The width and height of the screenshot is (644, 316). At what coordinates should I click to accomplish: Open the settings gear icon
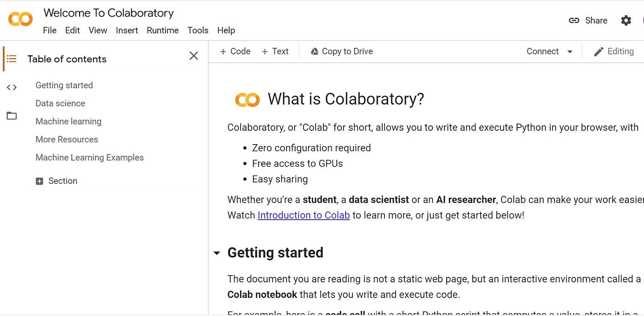[626, 20]
